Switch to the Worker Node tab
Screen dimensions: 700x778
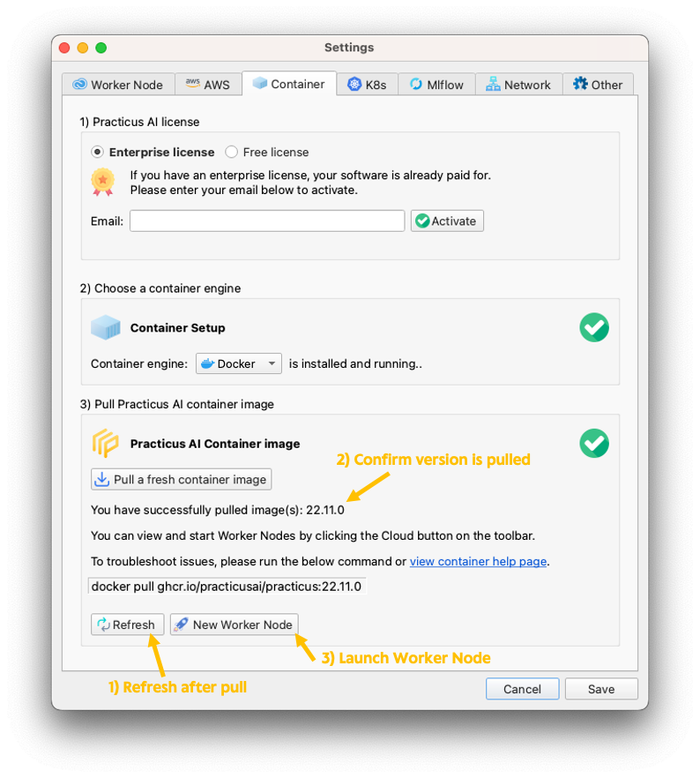click(118, 85)
